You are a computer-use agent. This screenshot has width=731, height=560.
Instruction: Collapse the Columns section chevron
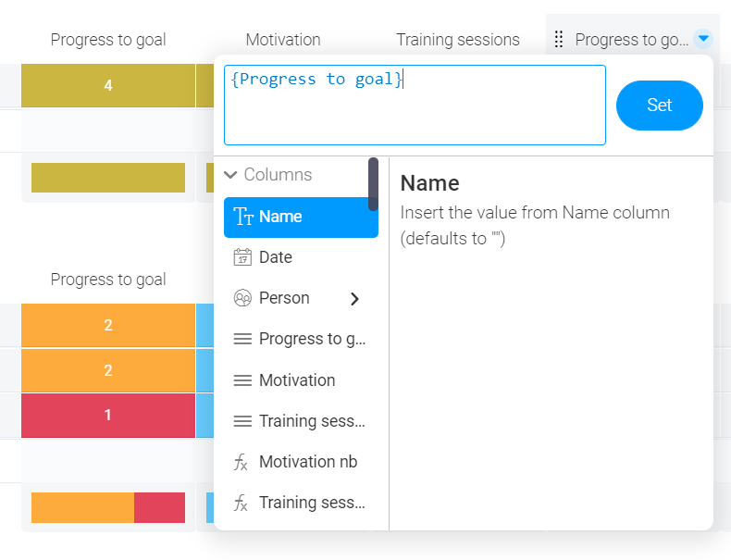click(x=230, y=175)
